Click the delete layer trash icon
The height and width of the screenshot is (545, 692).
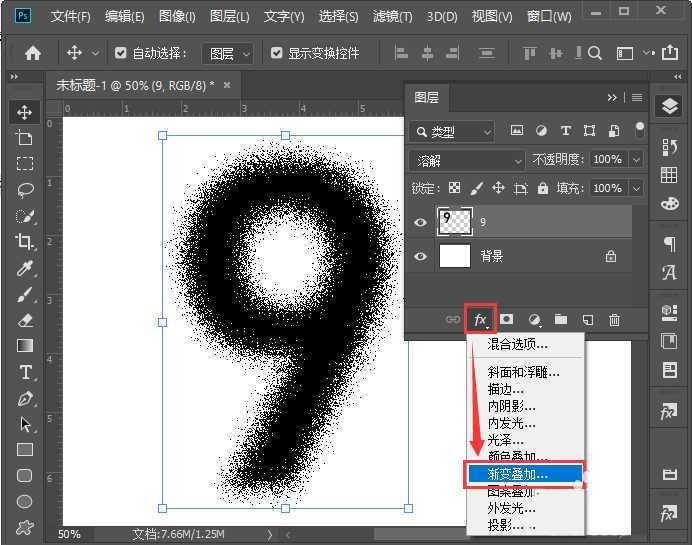tap(614, 319)
